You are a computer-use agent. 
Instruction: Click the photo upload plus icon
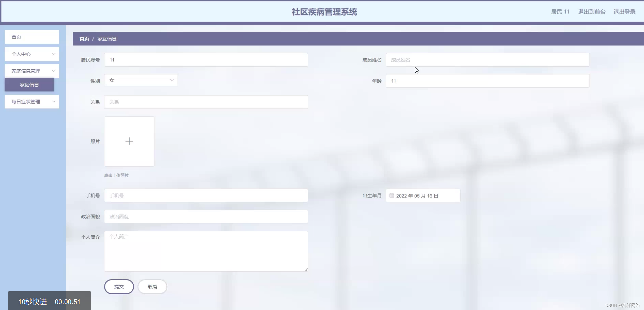pos(129,141)
